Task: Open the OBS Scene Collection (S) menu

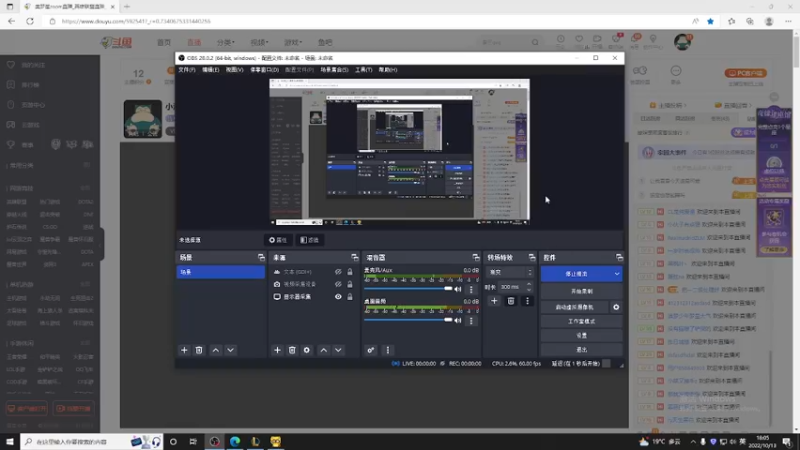Action: tap(334, 69)
